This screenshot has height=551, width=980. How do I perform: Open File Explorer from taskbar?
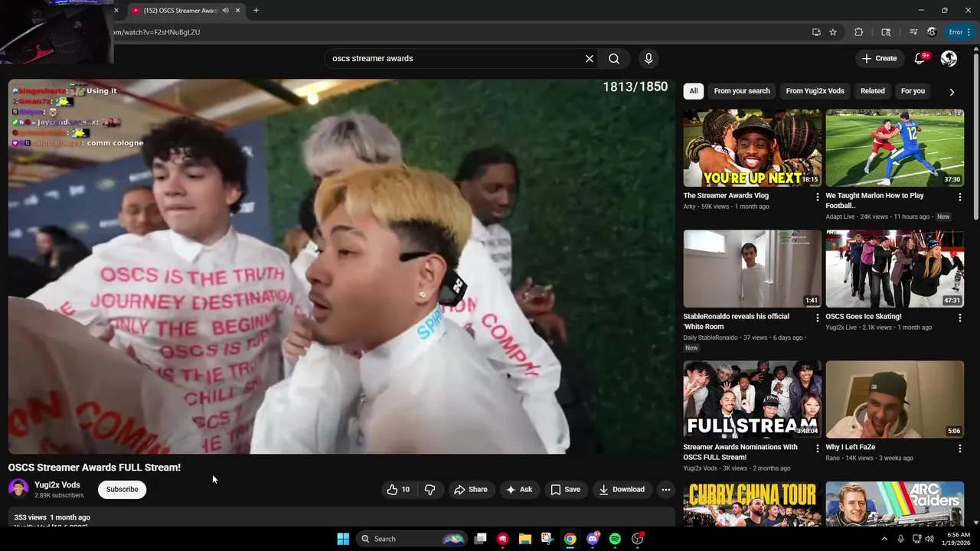[x=525, y=539]
